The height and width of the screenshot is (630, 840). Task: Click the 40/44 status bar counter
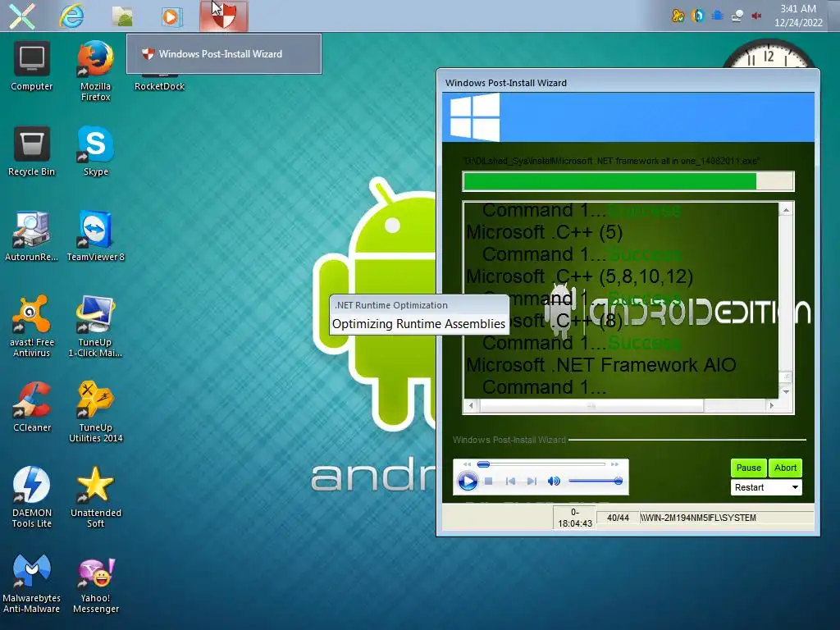pos(618,518)
